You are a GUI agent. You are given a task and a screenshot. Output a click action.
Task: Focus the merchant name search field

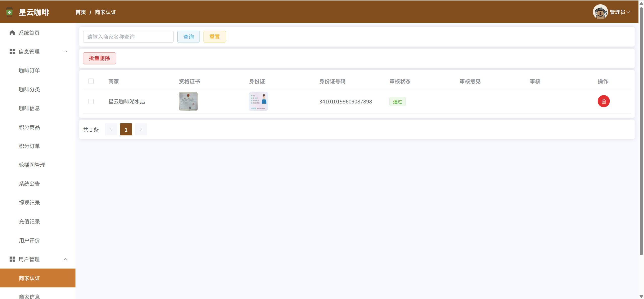tap(128, 37)
